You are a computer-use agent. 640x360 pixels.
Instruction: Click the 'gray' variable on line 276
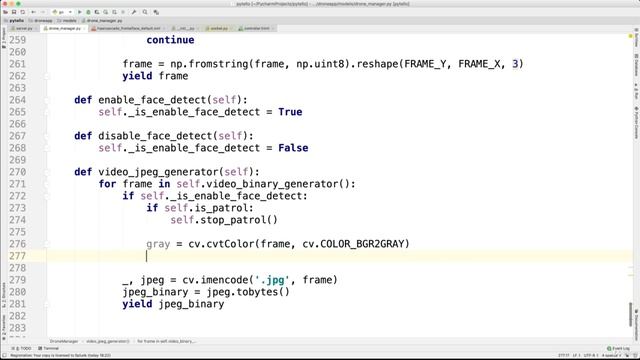158,244
